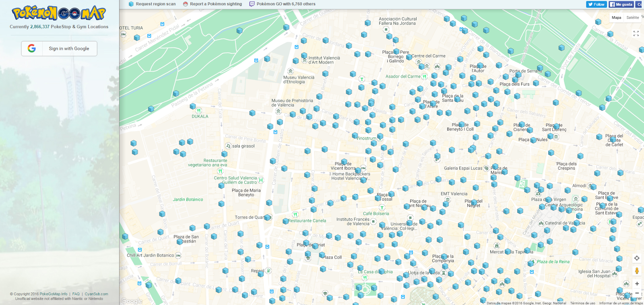The height and width of the screenshot is (305, 644).
Task: Click Request region scan
Action: (x=152, y=4)
